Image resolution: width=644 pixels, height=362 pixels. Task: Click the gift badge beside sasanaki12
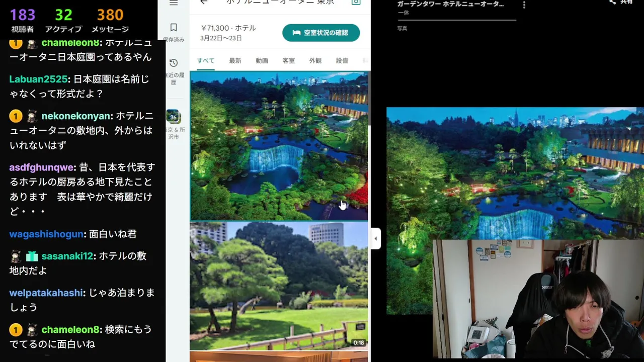click(32, 256)
